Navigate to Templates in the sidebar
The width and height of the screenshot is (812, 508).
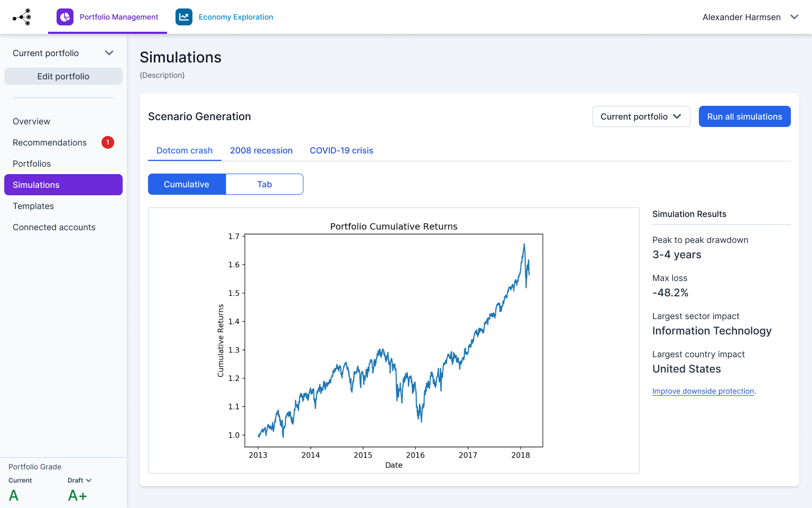coord(33,206)
